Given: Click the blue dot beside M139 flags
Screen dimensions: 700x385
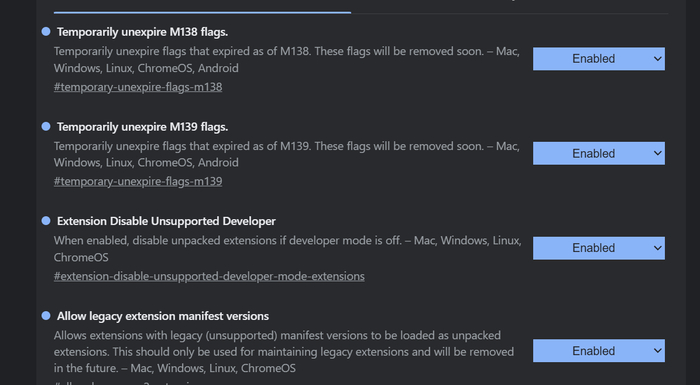Looking at the screenshot, I should 46,126.
